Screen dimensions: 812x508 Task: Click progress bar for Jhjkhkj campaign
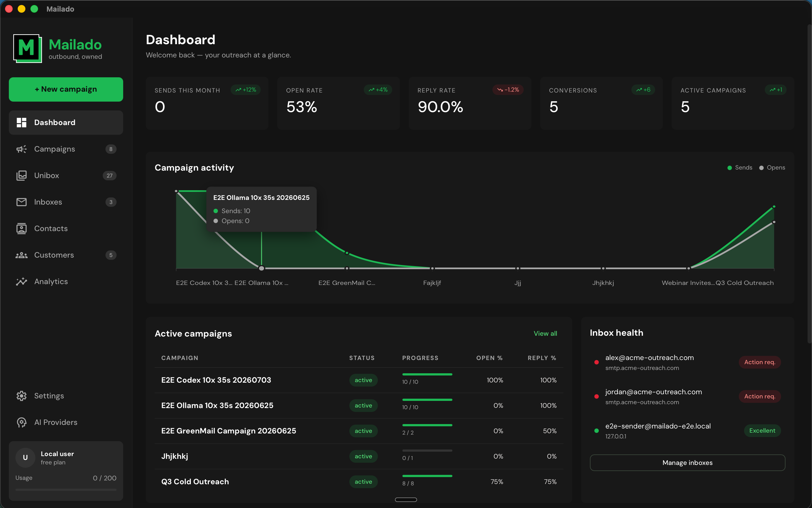tap(427, 451)
